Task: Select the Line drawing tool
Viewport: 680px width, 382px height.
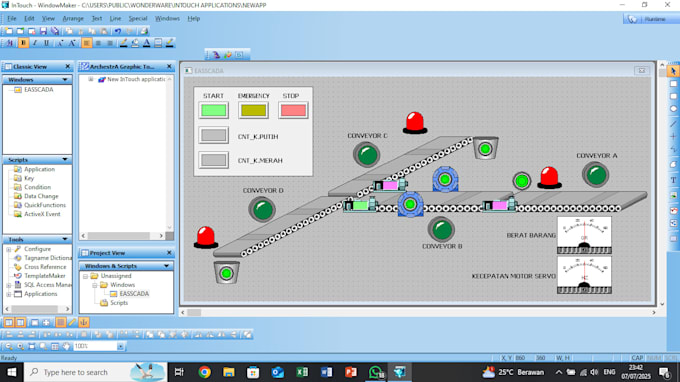Action: click(x=673, y=124)
